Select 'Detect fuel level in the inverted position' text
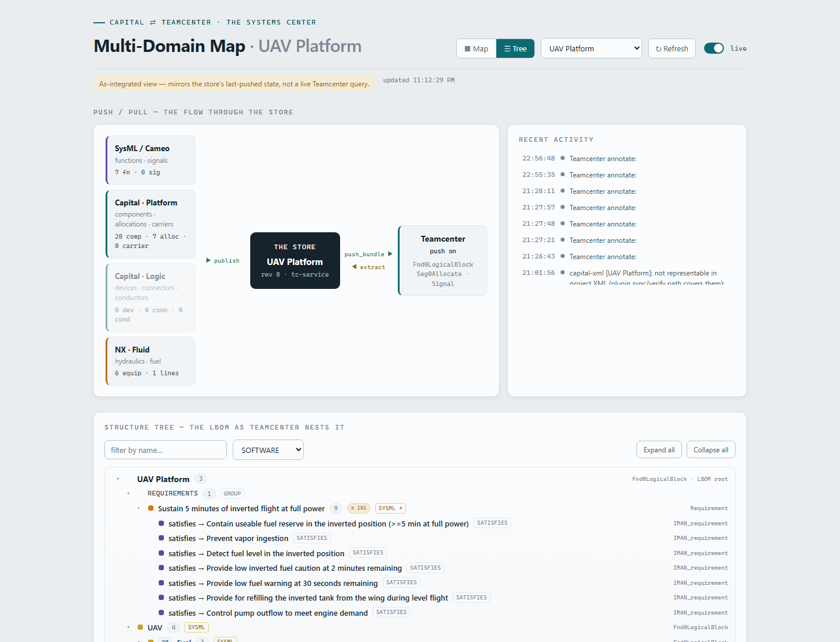 [275, 553]
